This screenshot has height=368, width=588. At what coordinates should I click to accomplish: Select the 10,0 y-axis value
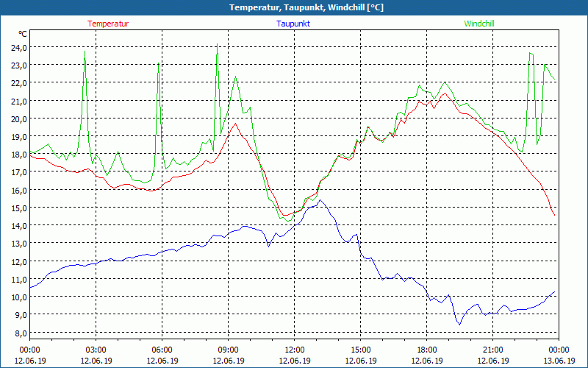tap(19, 297)
